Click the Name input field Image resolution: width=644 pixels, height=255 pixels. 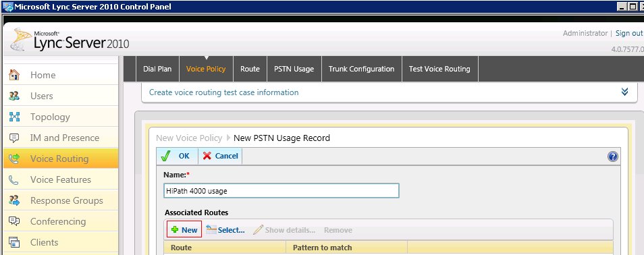[281, 191]
